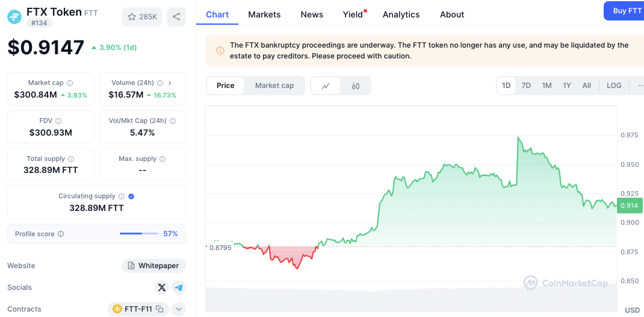Select the Price chart toggle
Viewport: 644px width, 317px height.
click(x=226, y=86)
